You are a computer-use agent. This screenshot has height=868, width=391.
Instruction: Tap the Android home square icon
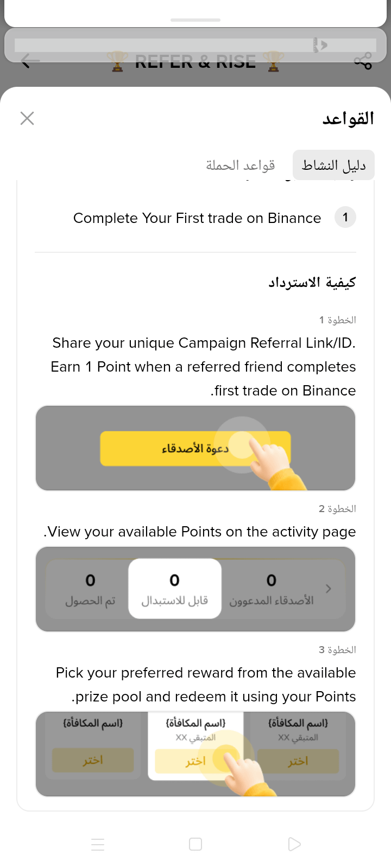coord(195,844)
